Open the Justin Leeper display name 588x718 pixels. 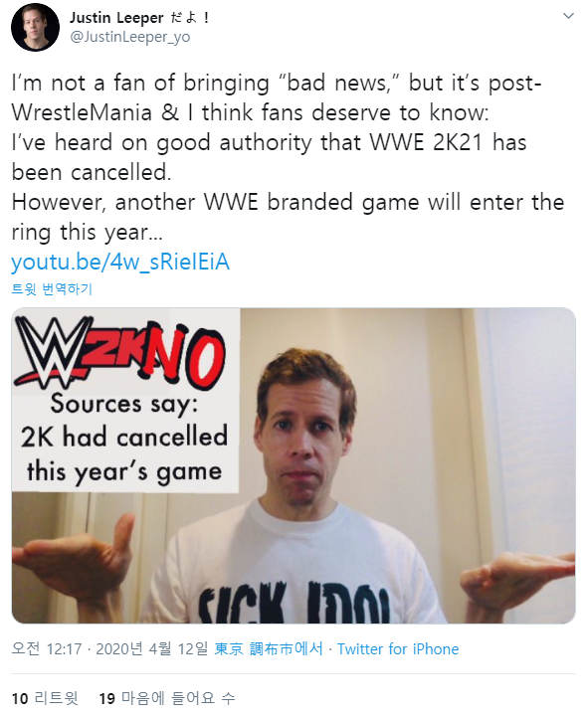(116, 17)
